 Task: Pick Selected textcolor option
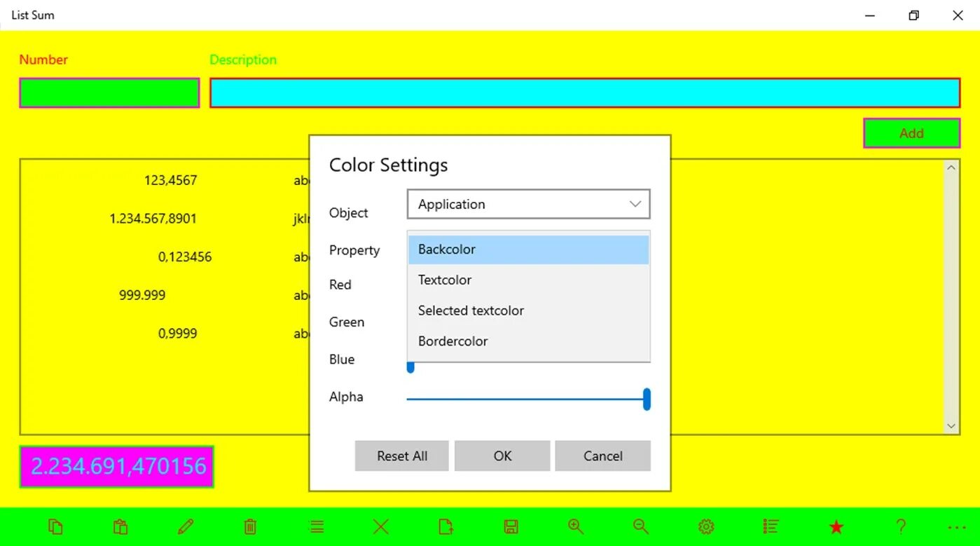click(x=529, y=310)
